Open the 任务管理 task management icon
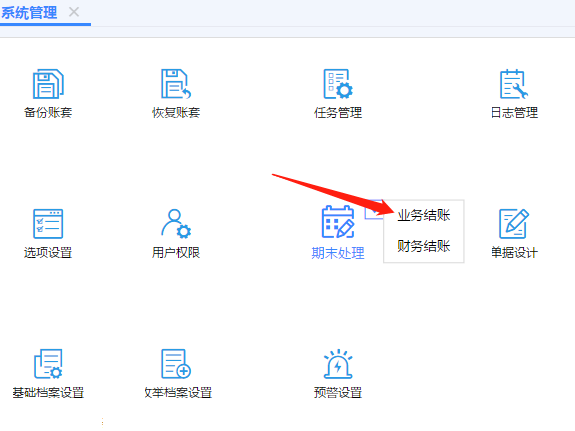 click(x=338, y=84)
